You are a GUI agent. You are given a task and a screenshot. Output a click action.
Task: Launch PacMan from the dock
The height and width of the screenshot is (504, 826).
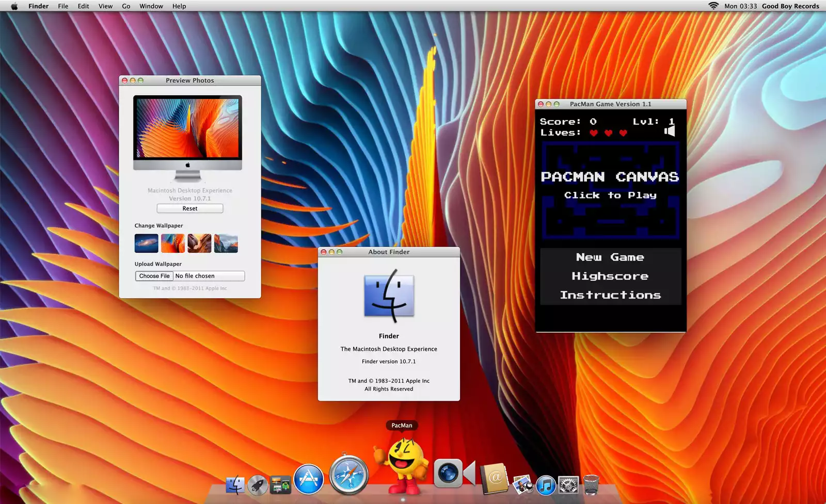point(402,466)
